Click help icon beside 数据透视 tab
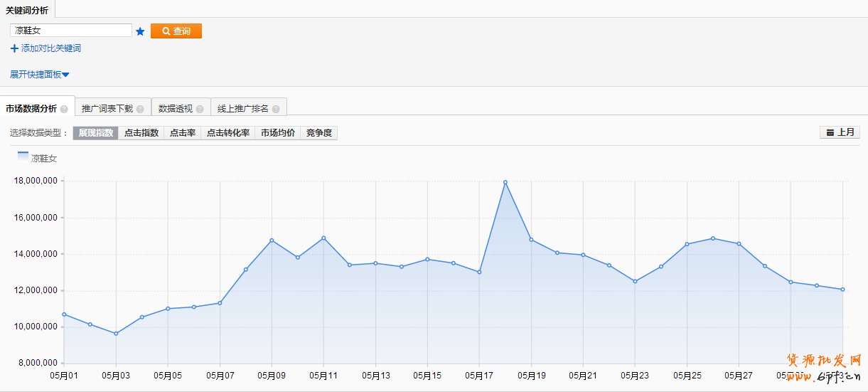 tap(200, 109)
